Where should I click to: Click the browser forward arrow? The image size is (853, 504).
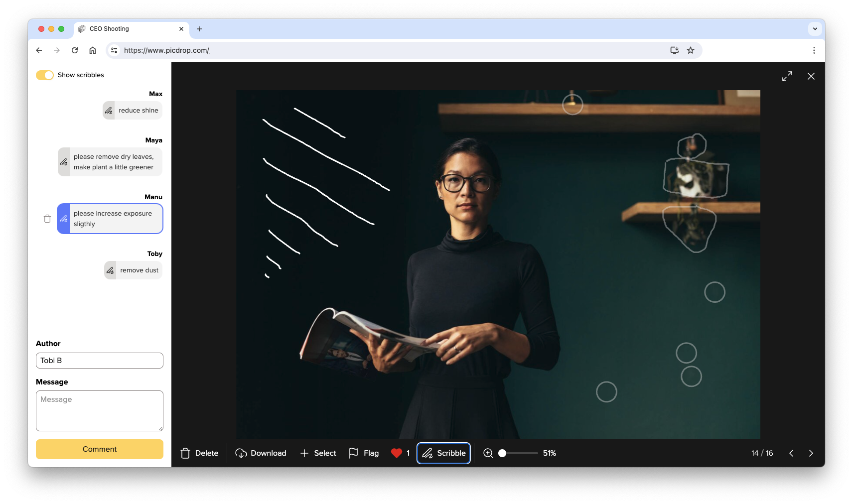point(57,50)
